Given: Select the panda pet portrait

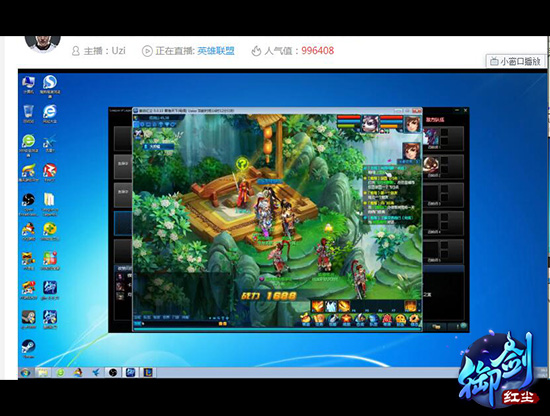Looking at the screenshot, I should click(x=370, y=123).
